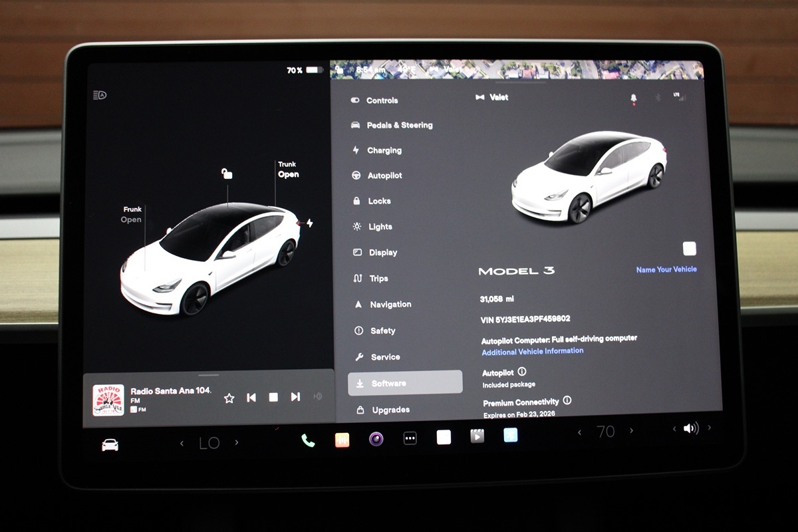Toggle the car unlock padlock icon
Screen dimensions: 798x532
click(227, 174)
